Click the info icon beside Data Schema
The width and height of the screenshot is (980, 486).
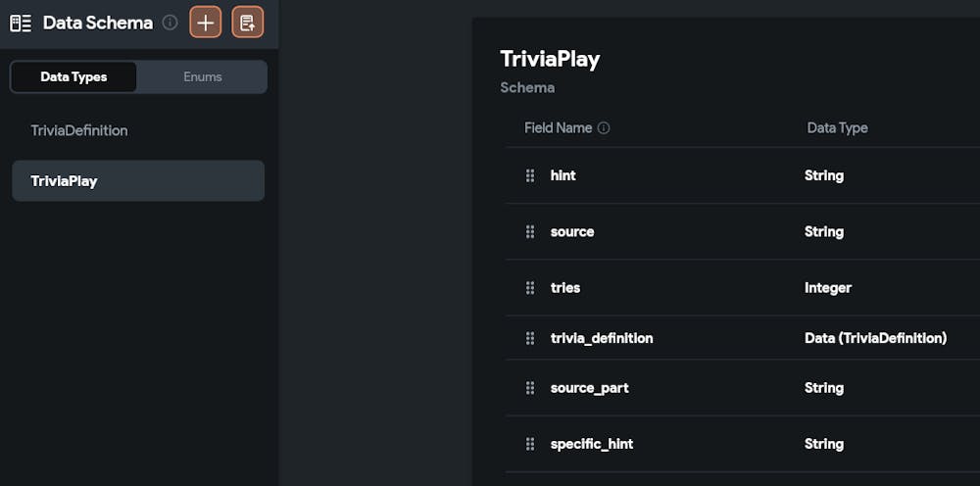coord(171,22)
